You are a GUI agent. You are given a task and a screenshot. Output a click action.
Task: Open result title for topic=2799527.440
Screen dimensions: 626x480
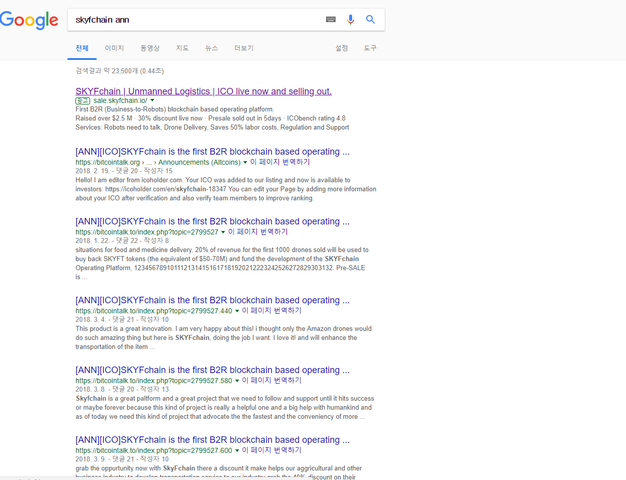click(x=212, y=300)
